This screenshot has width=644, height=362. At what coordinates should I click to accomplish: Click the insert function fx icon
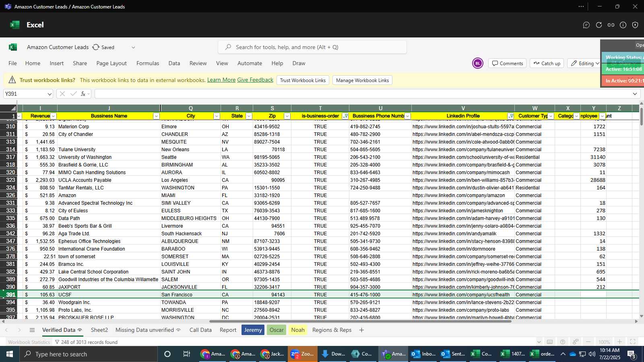(x=83, y=94)
